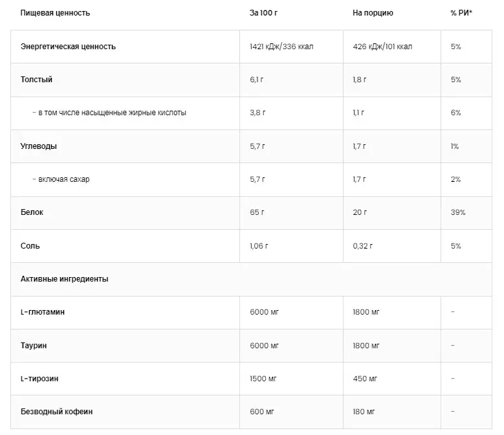Select the "% РИ*" header cell
This screenshot has height=435, width=504.
pyautogui.click(x=461, y=13)
